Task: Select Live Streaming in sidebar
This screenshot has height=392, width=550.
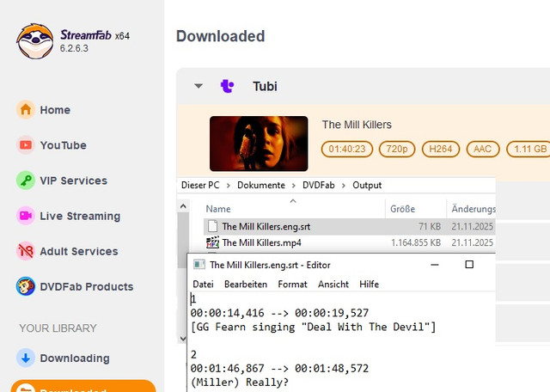Action: (79, 216)
